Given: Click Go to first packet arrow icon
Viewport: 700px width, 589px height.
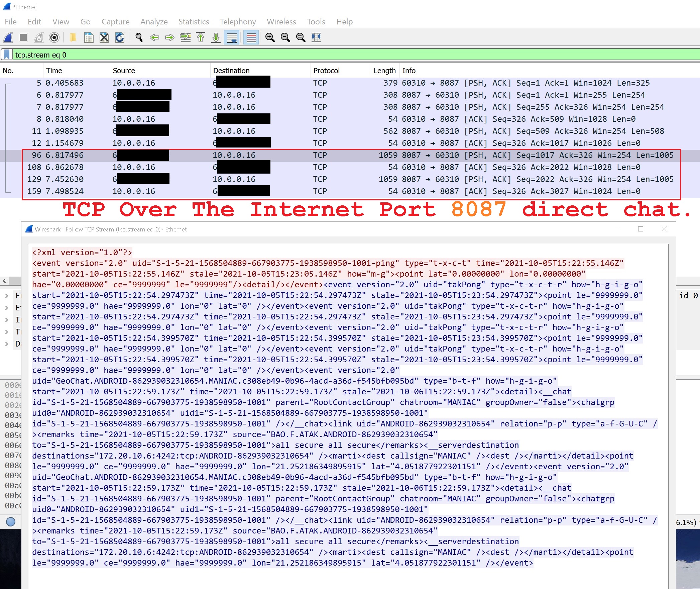Looking at the screenshot, I should click(201, 37).
